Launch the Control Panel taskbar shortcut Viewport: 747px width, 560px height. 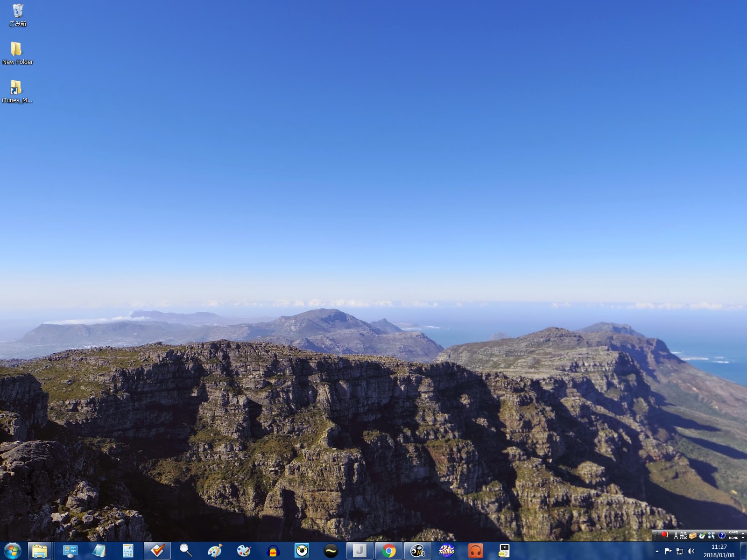[70, 551]
